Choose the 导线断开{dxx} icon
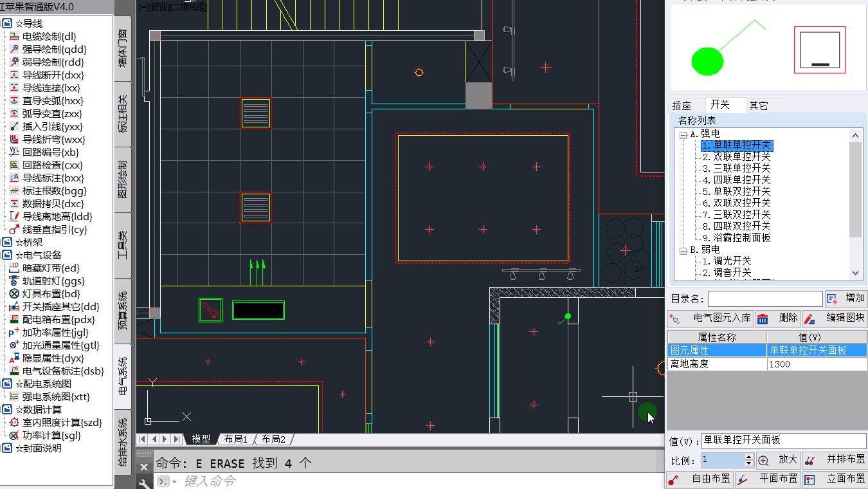This screenshot has width=868, height=489. [x=14, y=75]
